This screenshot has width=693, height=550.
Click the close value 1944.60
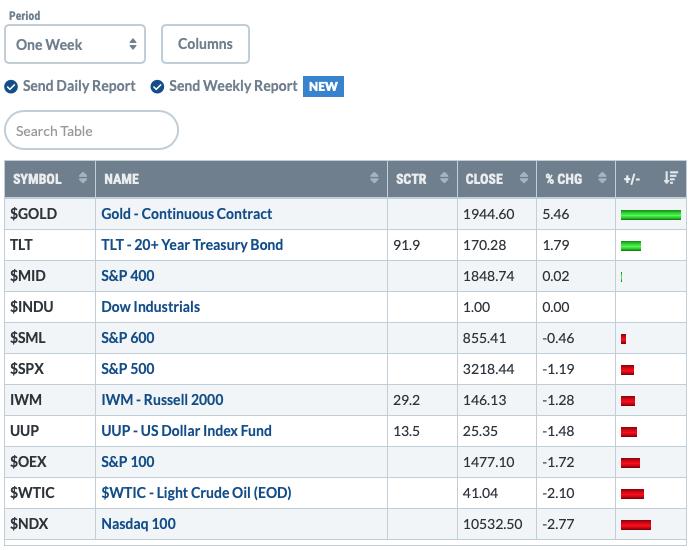point(488,214)
